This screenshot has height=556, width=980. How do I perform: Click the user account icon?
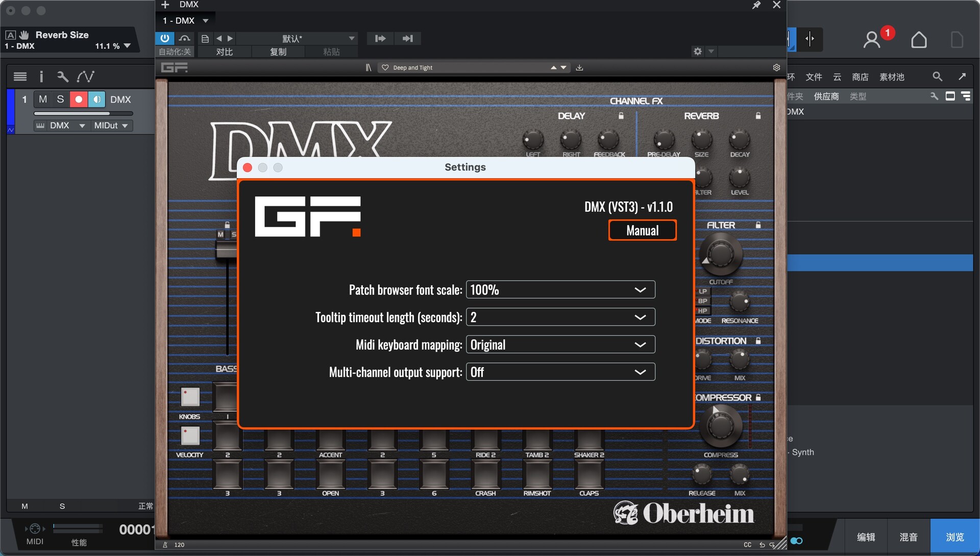pyautogui.click(x=871, y=39)
